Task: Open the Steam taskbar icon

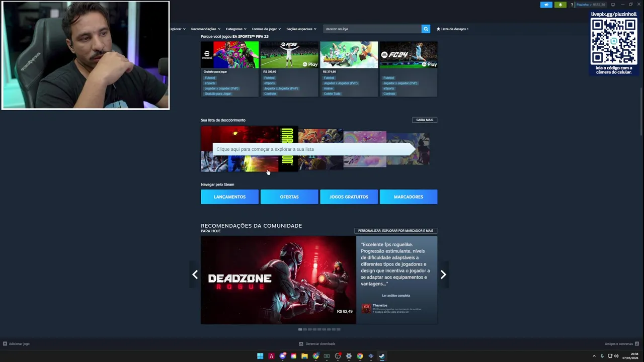Action: [382, 356]
